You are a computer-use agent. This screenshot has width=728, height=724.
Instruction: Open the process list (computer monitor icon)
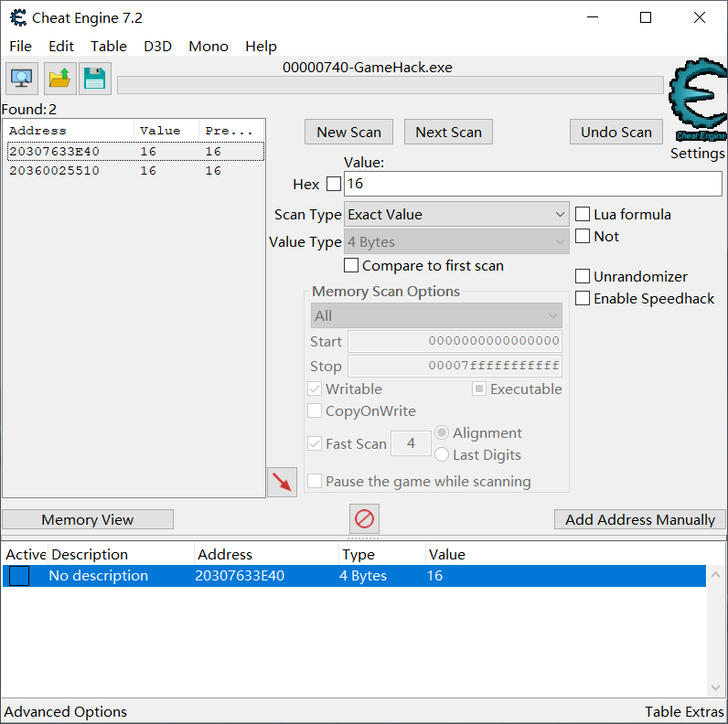[x=21, y=79]
